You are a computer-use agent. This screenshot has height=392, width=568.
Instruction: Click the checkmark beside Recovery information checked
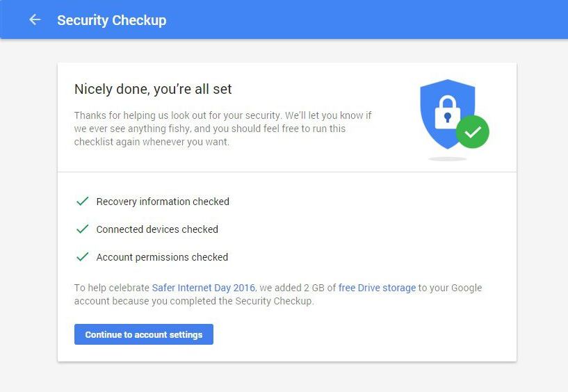coord(82,202)
